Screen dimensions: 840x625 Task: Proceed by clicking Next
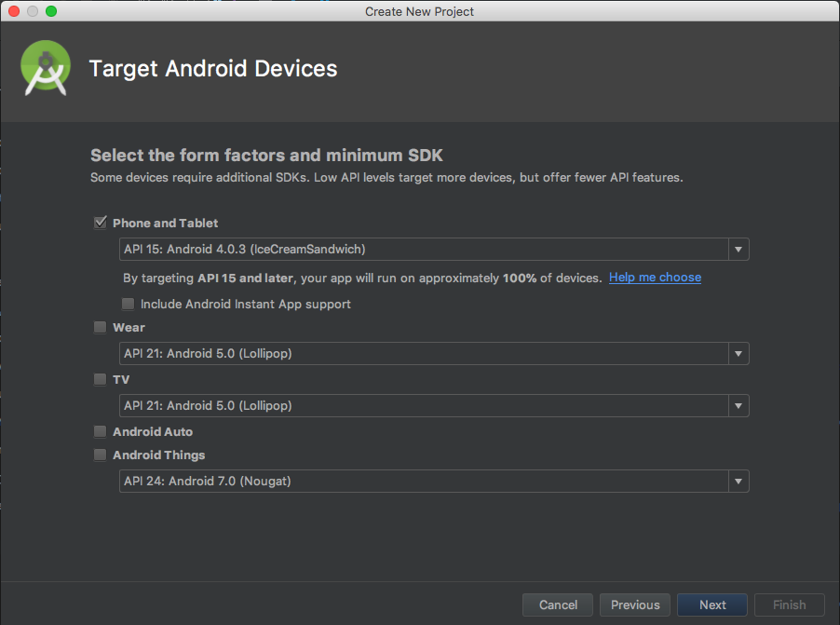[x=711, y=605]
